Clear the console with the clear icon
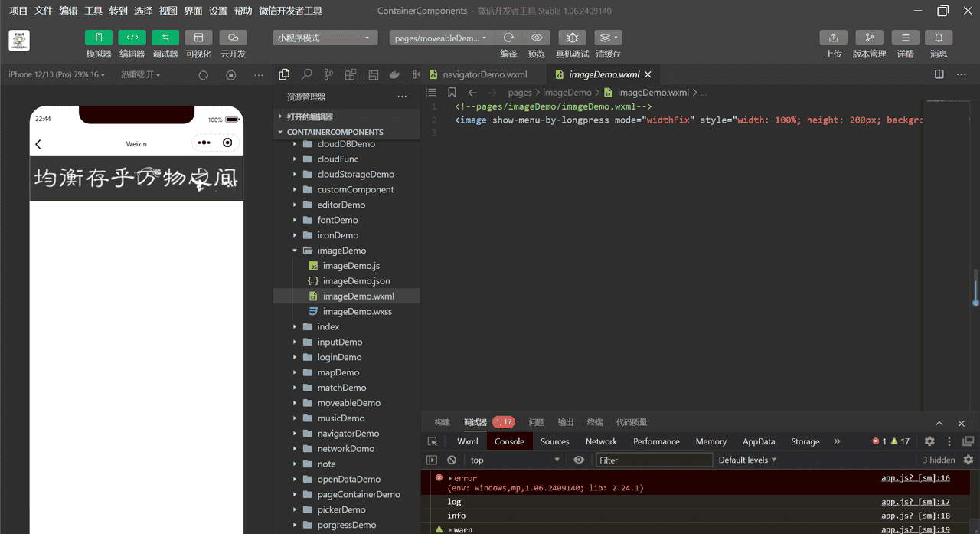980x534 pixels. 452,460
